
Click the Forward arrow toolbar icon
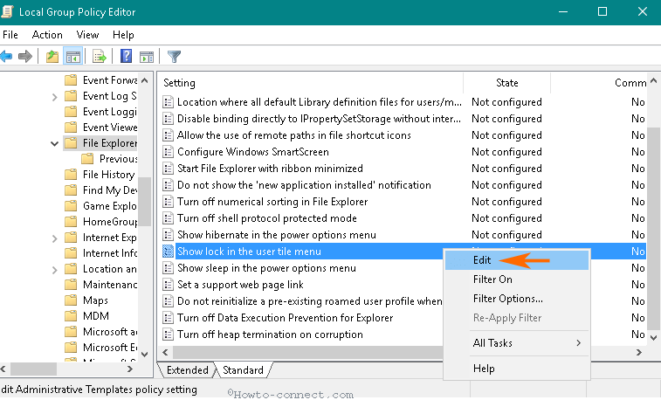click(25, 56)
